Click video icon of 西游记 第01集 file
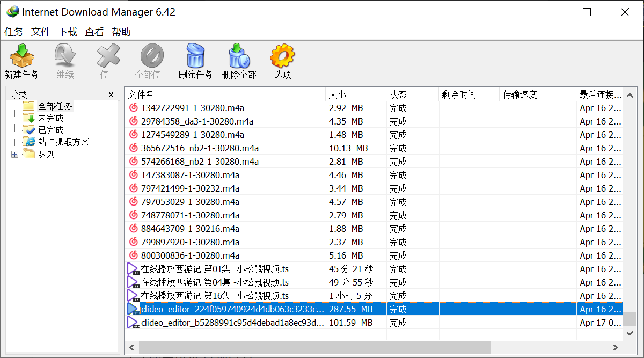 point(133,269)
